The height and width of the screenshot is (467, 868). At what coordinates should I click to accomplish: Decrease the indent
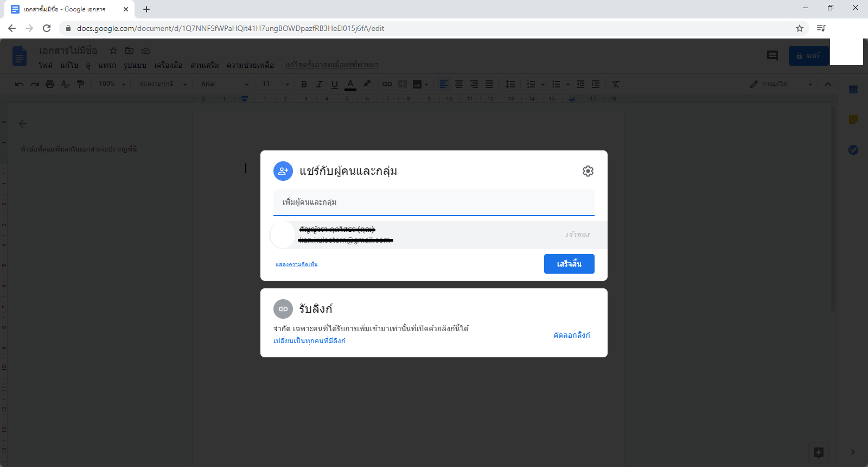[580, 84]
